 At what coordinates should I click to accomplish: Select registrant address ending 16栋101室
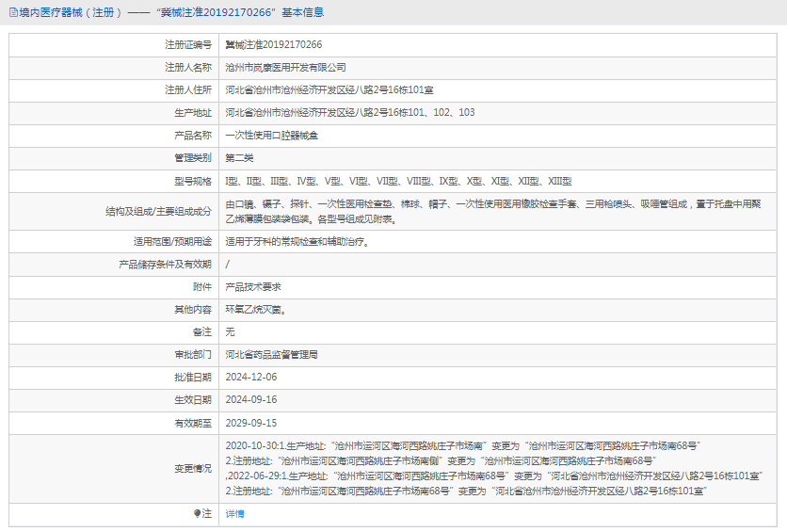click(x=329, y=89)
